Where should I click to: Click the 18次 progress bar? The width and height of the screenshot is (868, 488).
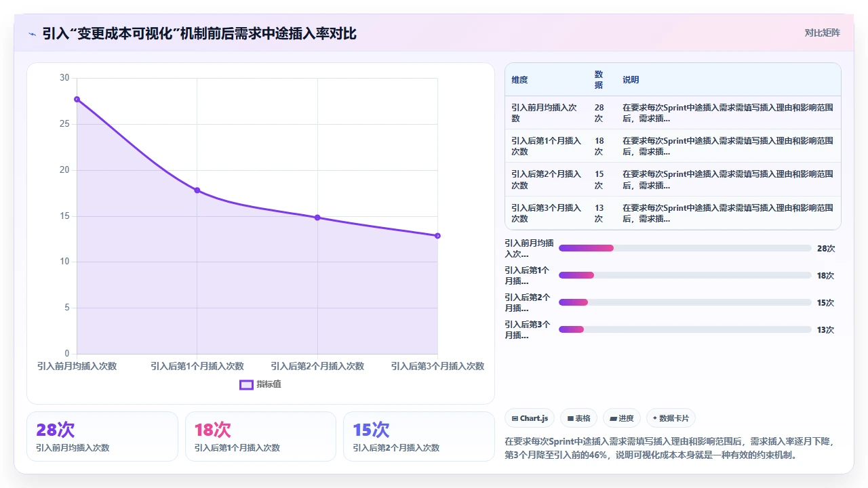(685, 275)
